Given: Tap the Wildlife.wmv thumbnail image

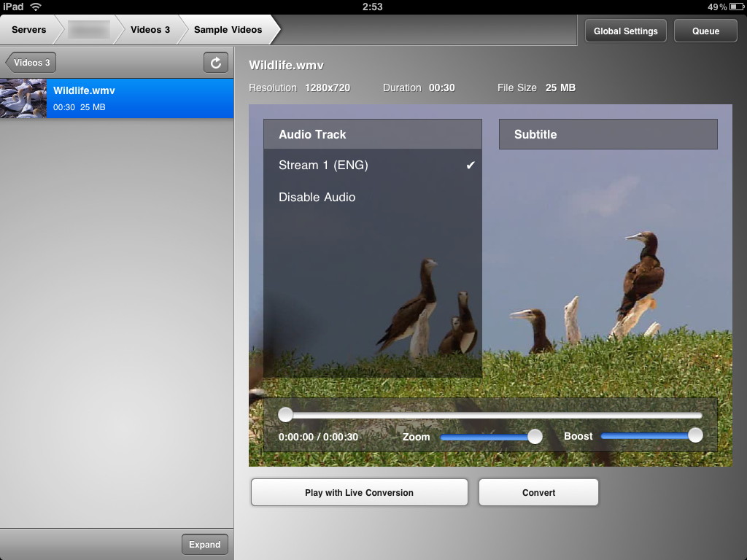Looking at the screenshot, I should coord(23,98).
